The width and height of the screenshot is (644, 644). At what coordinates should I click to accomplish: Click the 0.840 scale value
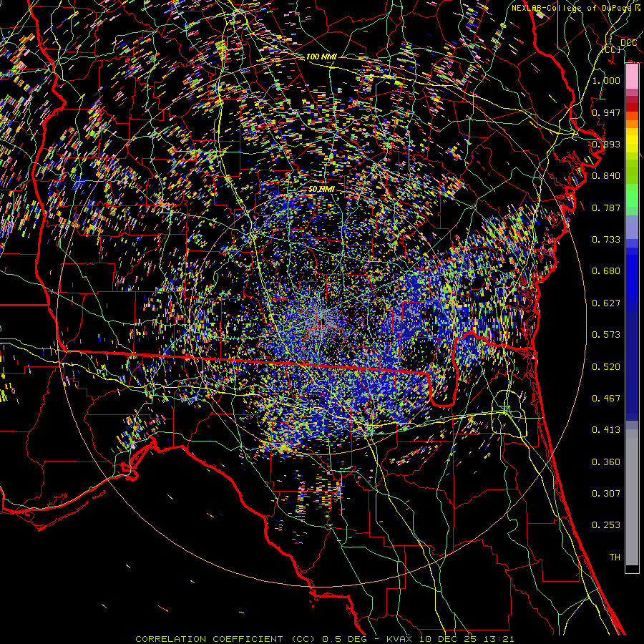coord(606,176)
